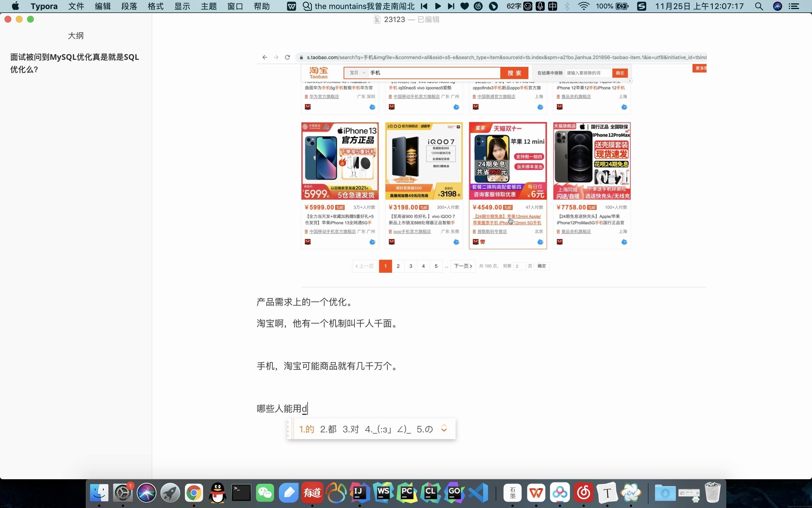Viewport: 812px width, 508px height.
Task: Click the NetEase Music menu bar icon
Action: click(x=478, y=6)
